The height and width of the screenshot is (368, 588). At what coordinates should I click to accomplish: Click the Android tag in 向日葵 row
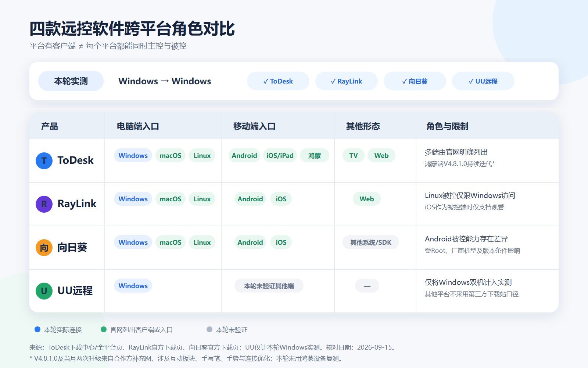[x=250, y=242]
